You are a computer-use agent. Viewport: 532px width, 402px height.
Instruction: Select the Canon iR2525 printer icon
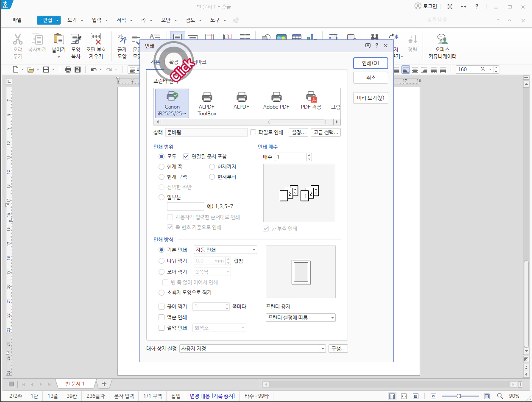(x=172, y=103)
